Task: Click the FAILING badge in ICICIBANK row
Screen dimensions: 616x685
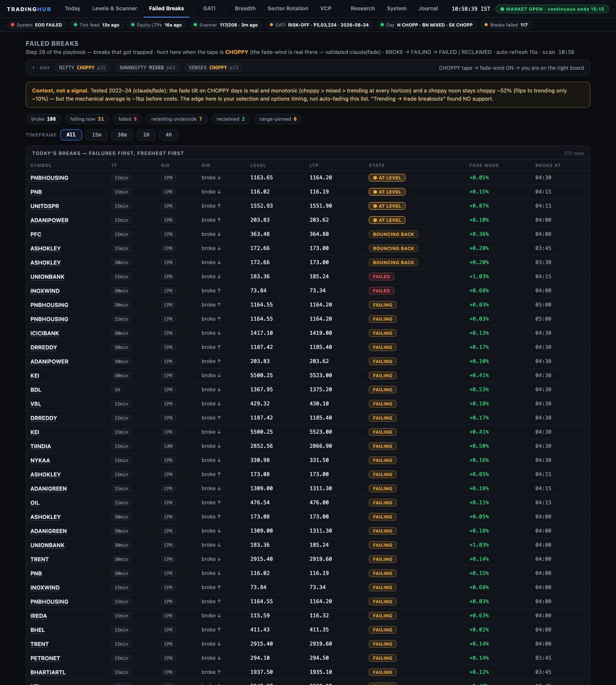Action: coord(382,333)
